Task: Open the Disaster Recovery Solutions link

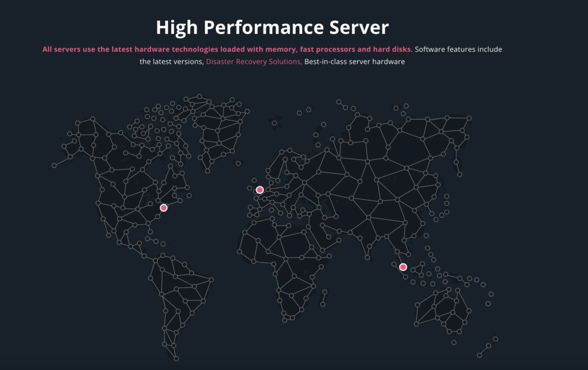Action: [x=254, y=61]
